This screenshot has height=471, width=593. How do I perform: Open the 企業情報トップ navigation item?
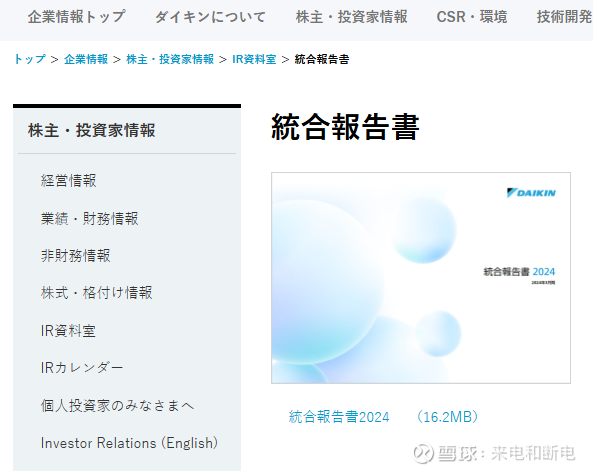76,17
